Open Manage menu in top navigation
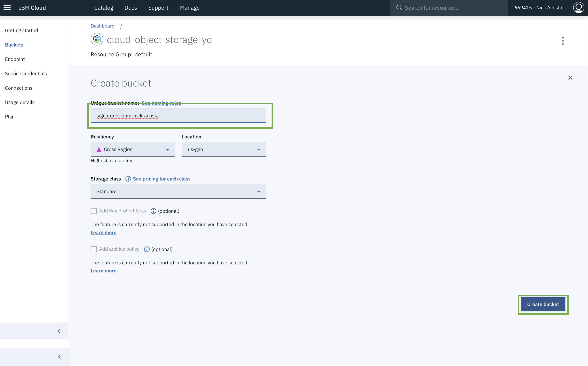 coord(190,8)
